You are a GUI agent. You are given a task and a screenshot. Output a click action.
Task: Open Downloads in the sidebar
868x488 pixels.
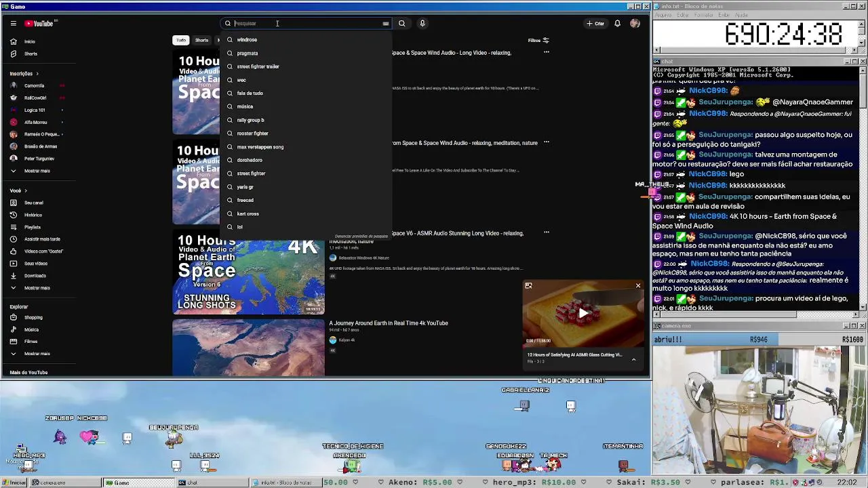tap(35, 276)
